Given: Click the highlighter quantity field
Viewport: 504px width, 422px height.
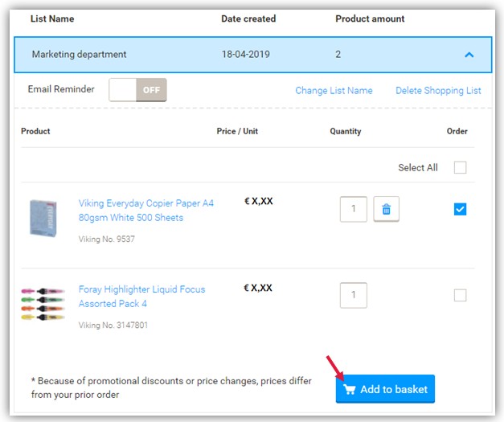Looking at the screenshot, I should [354, 295].
